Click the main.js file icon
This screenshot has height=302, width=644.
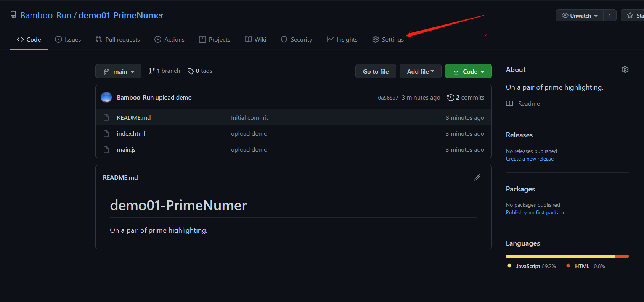coord(106,150)
